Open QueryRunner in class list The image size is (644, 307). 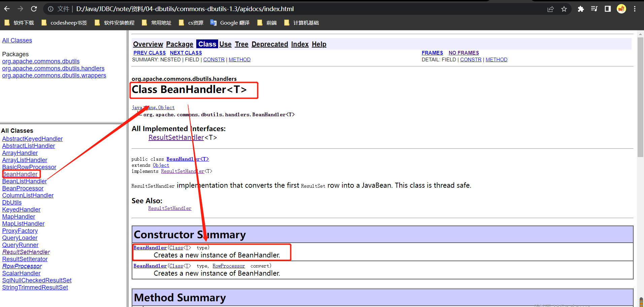[20, 245]
